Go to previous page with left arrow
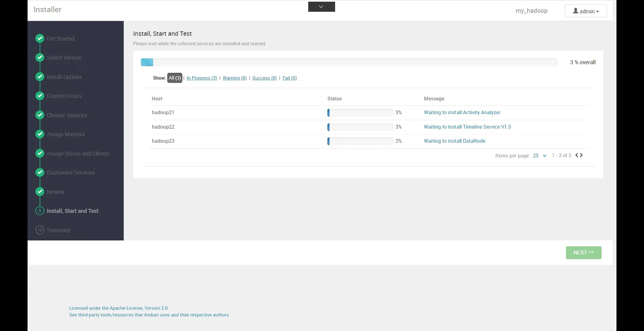644x331 pixels. 577,155
